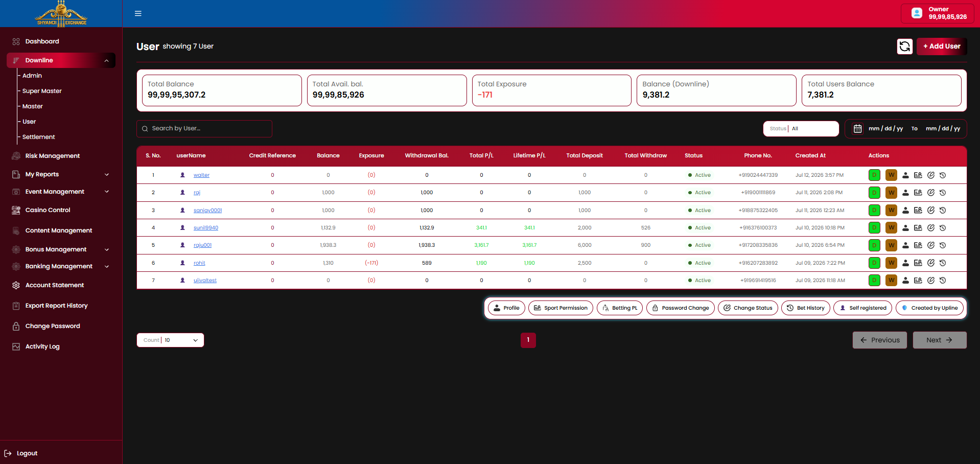Viewport: 980px width, 464px height.
Task: Open Change Password in the sidebar
Action: click(x=53, y=326)
